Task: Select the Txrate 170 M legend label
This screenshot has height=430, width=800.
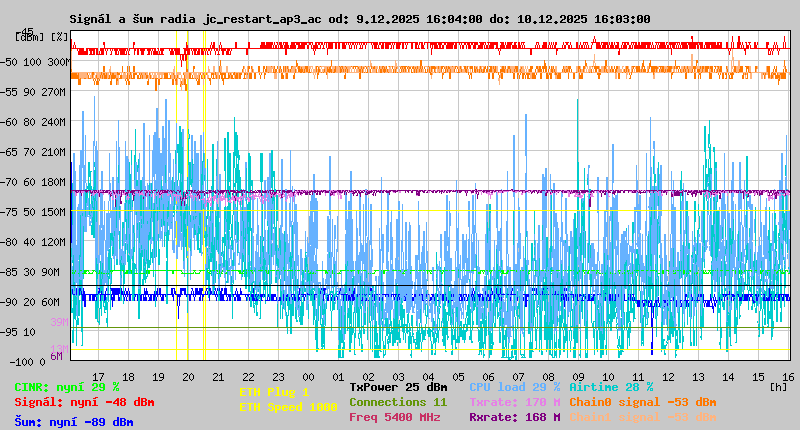Action: 514,401
